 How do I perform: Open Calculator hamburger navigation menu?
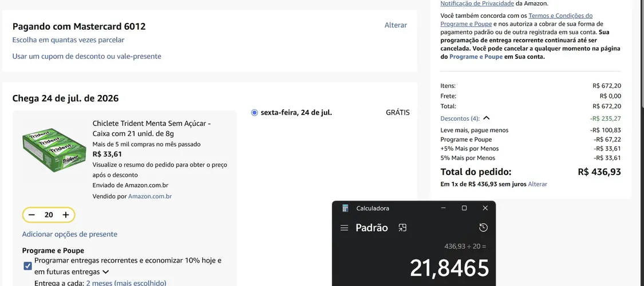click(344, 228)
